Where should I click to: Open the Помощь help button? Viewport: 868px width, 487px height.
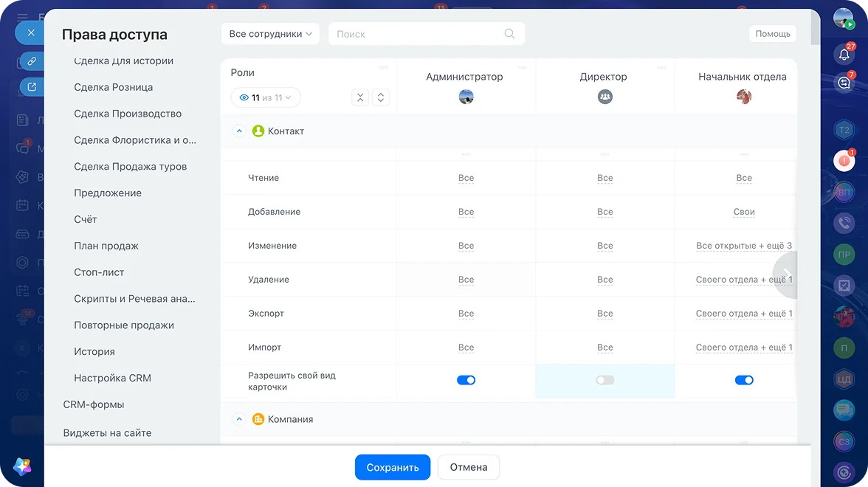tap(773, 34)
